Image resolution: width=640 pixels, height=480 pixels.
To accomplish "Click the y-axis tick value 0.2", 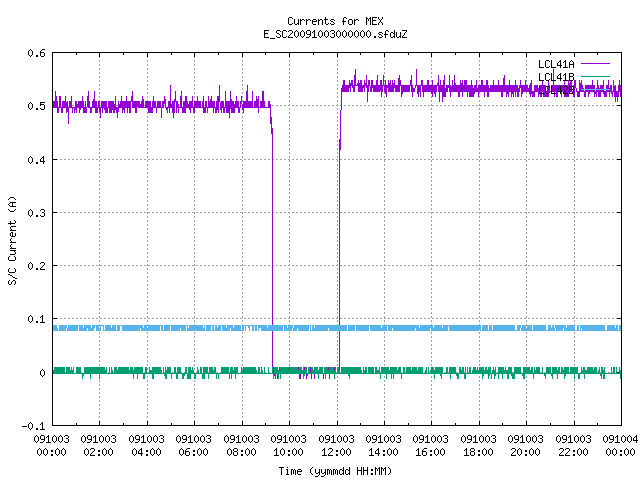I will tap(36, 266).
